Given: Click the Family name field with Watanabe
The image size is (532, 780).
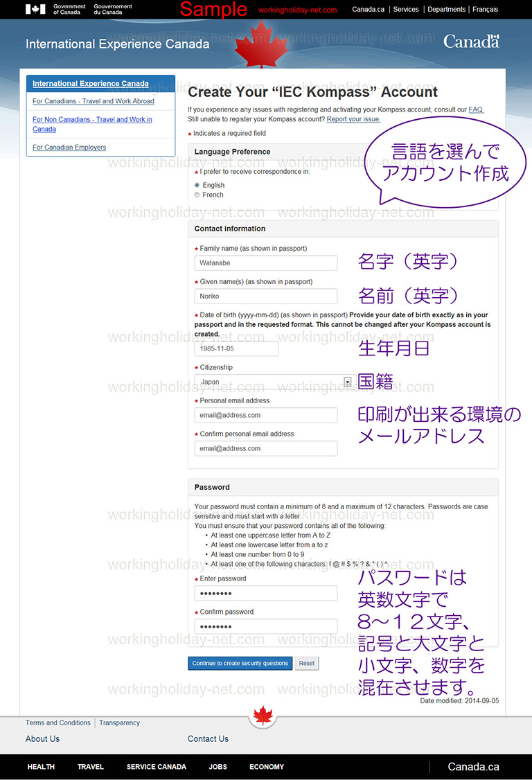Looking at the screenshot, I should coord(266,263).
